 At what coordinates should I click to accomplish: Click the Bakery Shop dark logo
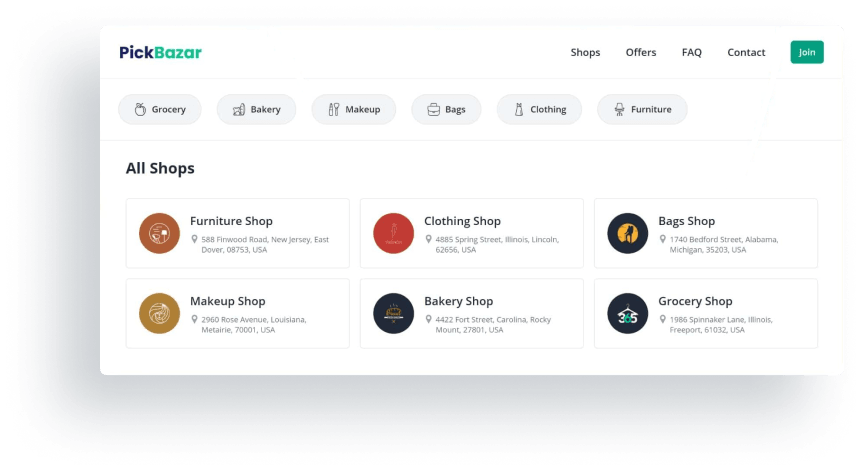[393, 313]
